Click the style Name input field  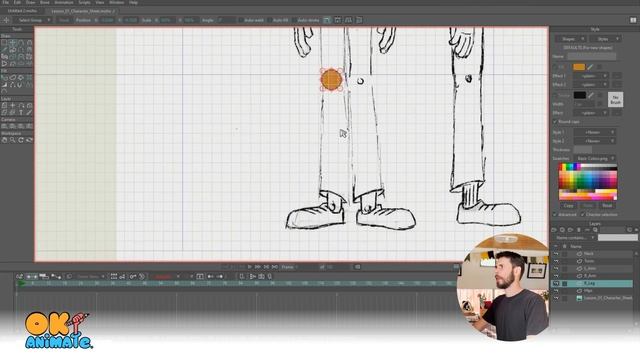[x=591, y=56]
